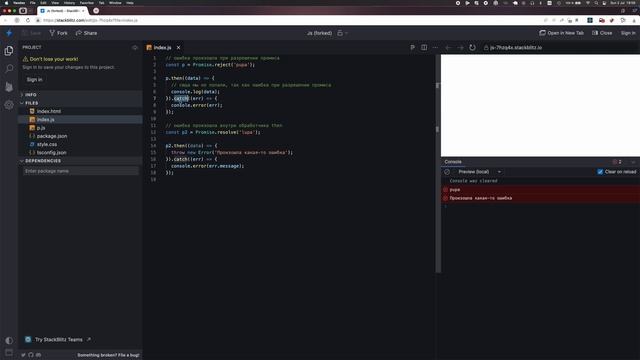Open Try StackBlitz Teams link
The width and height of the screenshot is (640, 360).
click(58, 340)
